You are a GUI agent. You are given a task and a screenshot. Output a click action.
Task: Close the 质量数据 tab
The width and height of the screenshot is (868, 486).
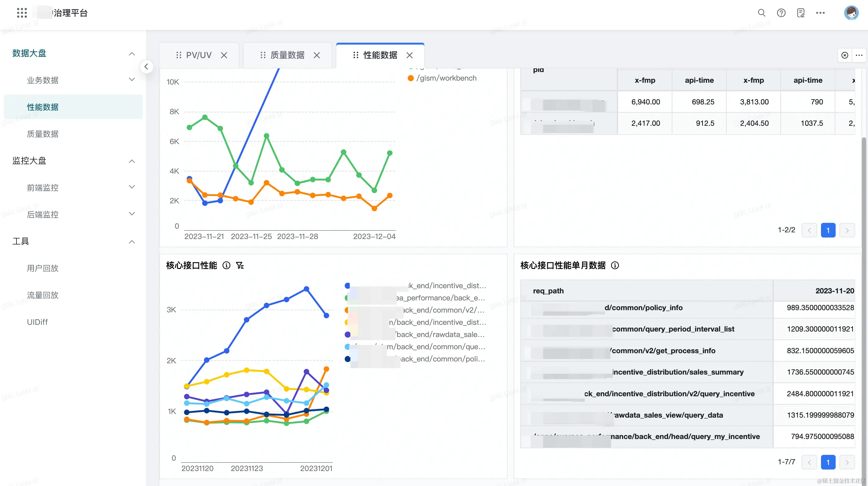coord(317,55)
